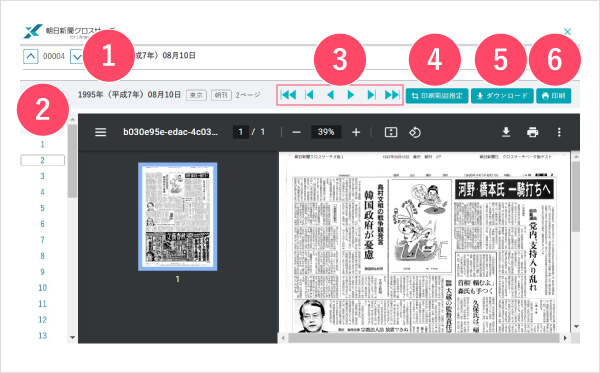Click the 1995年 08月10日 date label in toolbar
This screenshot has width=600, height=373.
[x=129, y=94]
